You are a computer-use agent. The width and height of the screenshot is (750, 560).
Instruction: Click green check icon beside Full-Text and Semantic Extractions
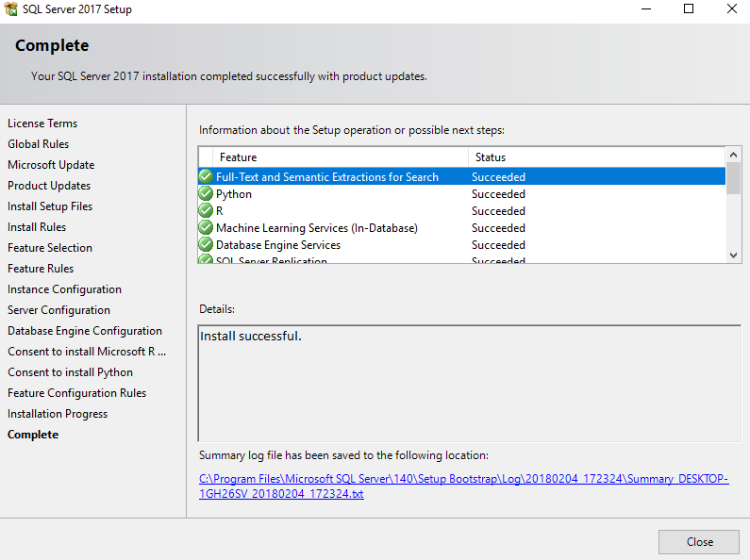206,176
